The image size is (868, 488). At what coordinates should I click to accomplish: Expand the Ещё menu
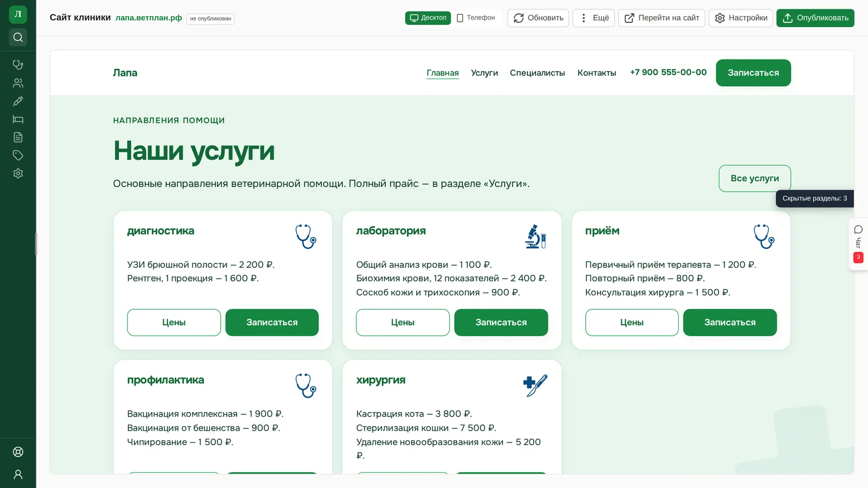pyautogui.click(x=593, y=18)
